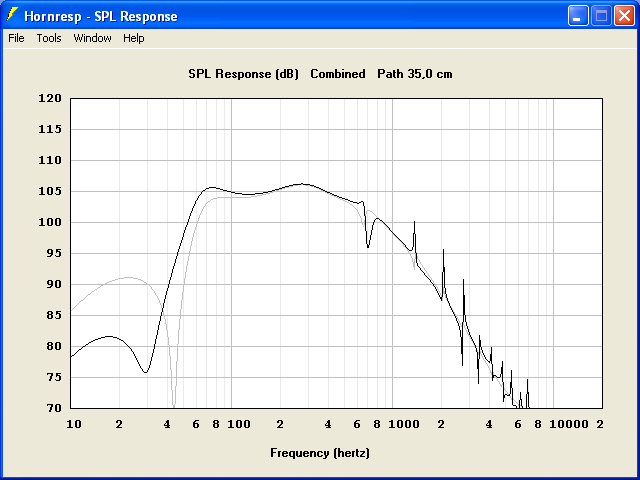Viewport: 640px width, 480px height.
Task: Minimize the Hornresp window
Action: [x=578, y=16]
